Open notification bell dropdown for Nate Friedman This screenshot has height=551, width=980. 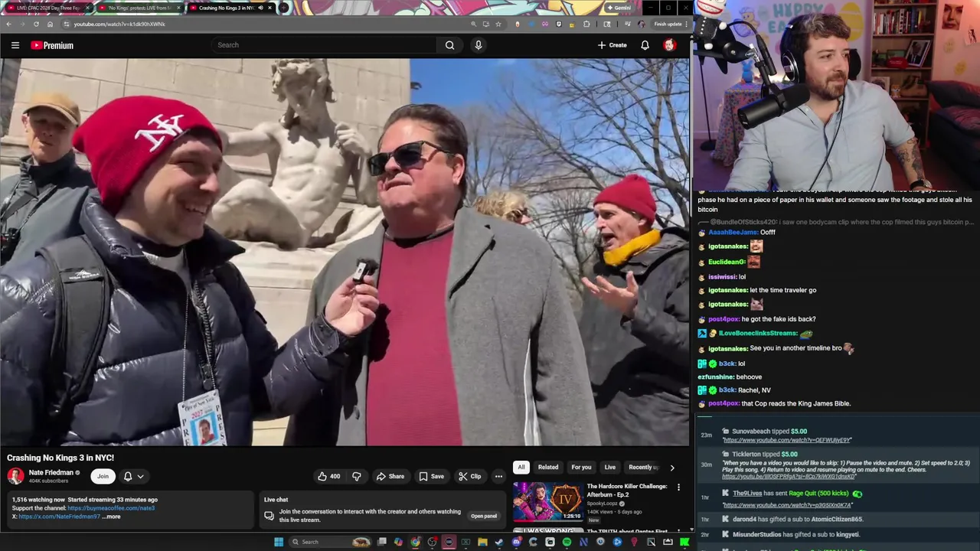(x=134, y=476)
